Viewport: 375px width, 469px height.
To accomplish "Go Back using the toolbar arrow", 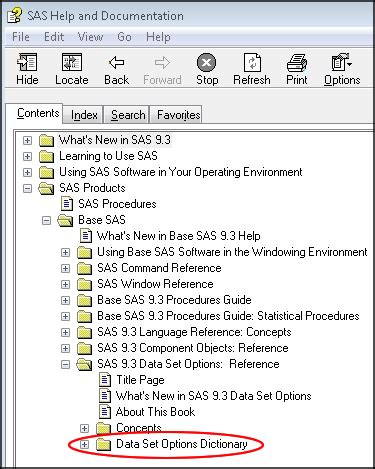I will pos(116,62).
